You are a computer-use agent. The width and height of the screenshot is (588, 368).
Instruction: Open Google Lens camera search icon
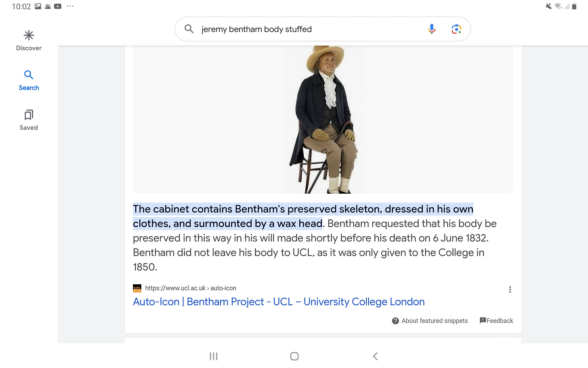[456, 29]
